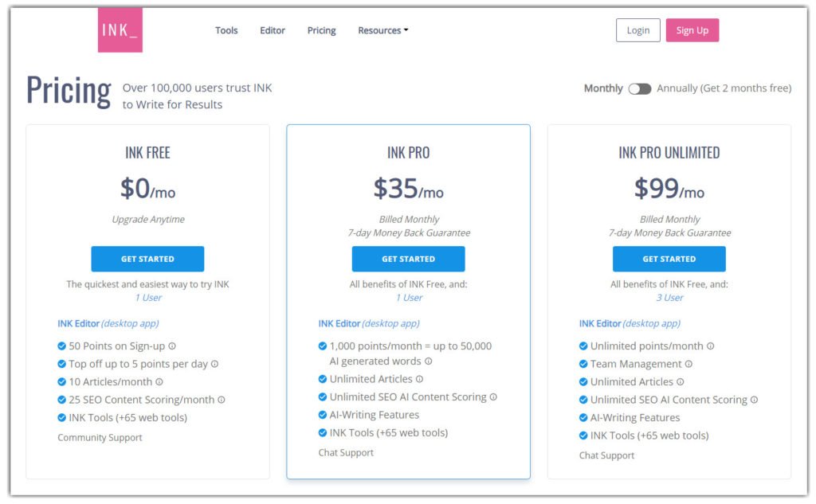Click the Upgrade Anytime text
The width and height of the screenshot is (816, 504).
(148, 219)
